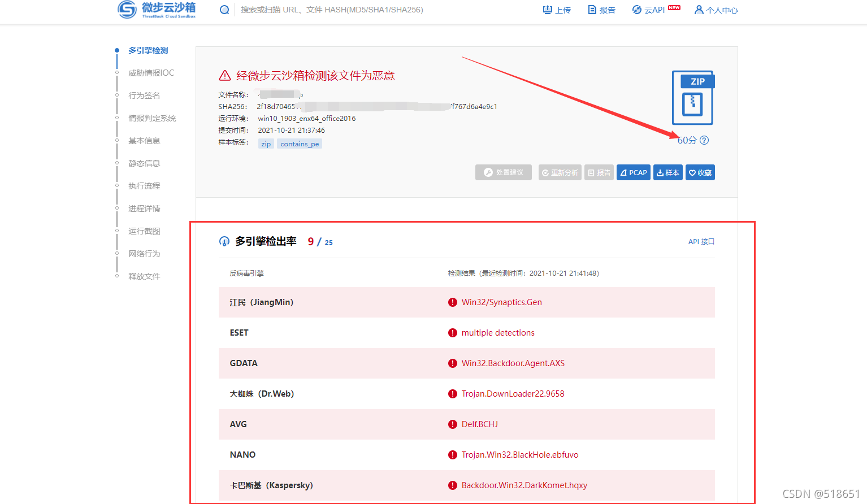867x504 pixels.
Task: Click the contains_pe sample tag
Action: [x=300, y=144]
